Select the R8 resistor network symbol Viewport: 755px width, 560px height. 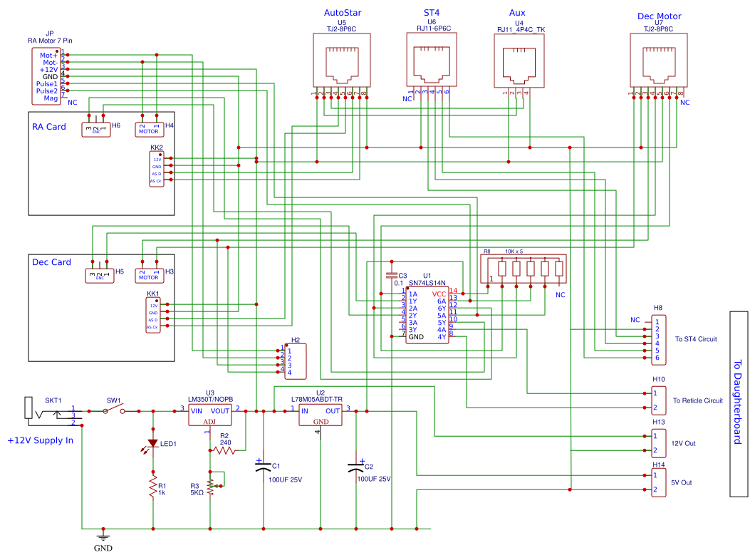(x=524, y=269)
